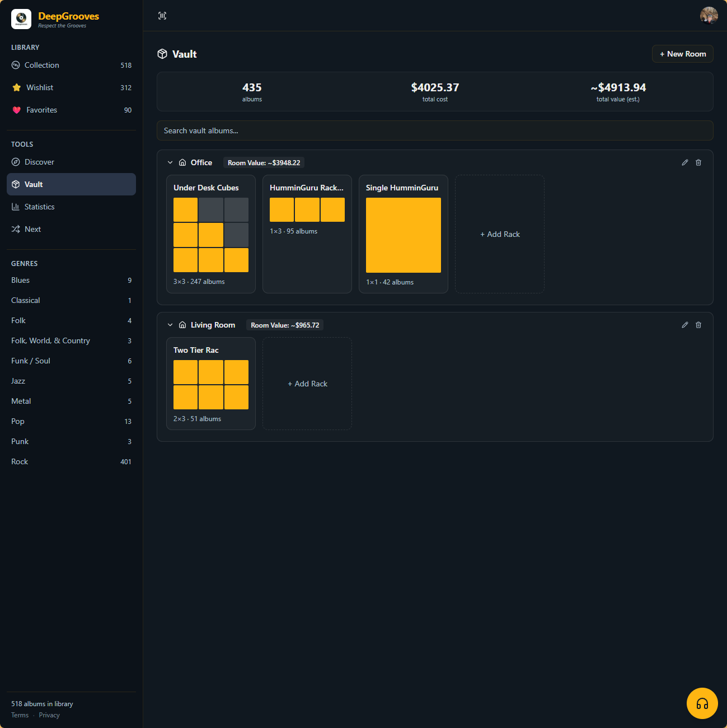Filter by Pop genre
The image size is (727, 728).
point(71,421)
